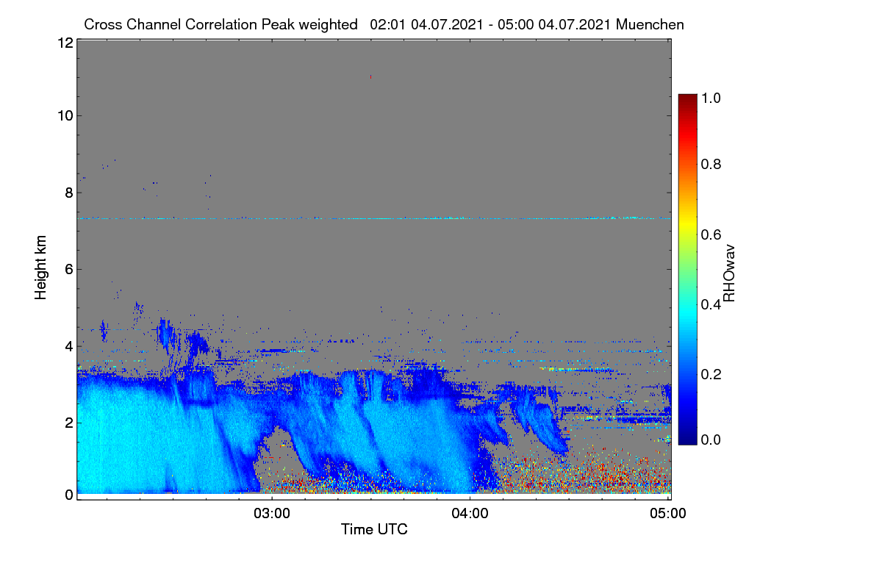
Task: Click the y-axis tick label "8"
Action: coord(68,193)
